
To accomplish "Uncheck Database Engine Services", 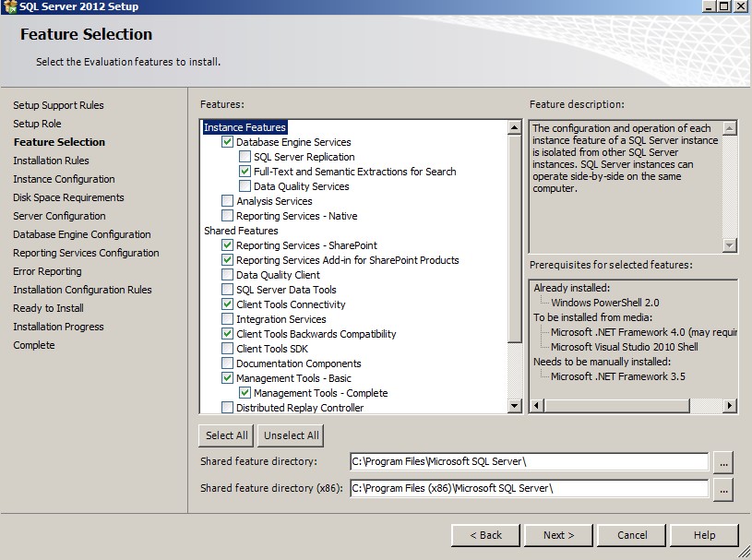I will click(x=228, y=142).
